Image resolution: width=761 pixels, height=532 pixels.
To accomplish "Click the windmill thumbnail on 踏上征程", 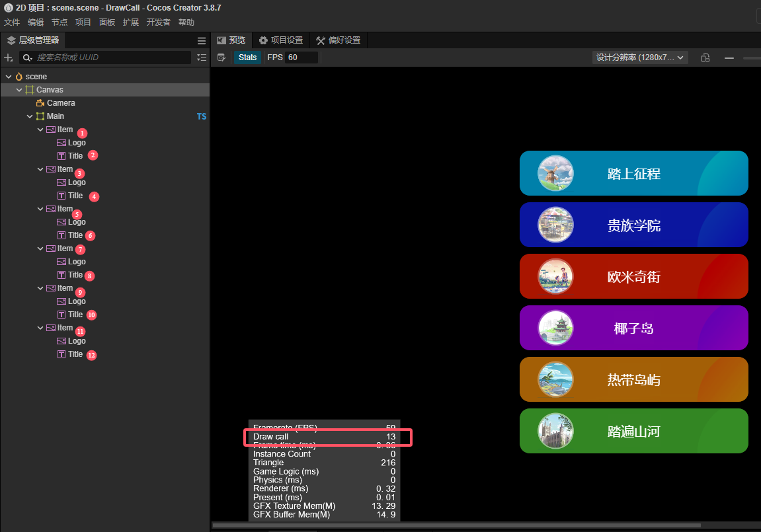I will 555,173.
